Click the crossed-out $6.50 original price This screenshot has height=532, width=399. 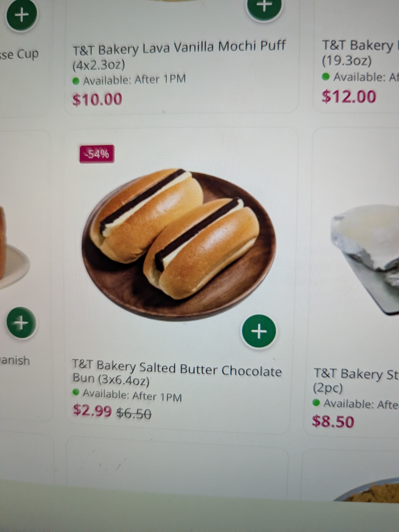coord(134,413)
